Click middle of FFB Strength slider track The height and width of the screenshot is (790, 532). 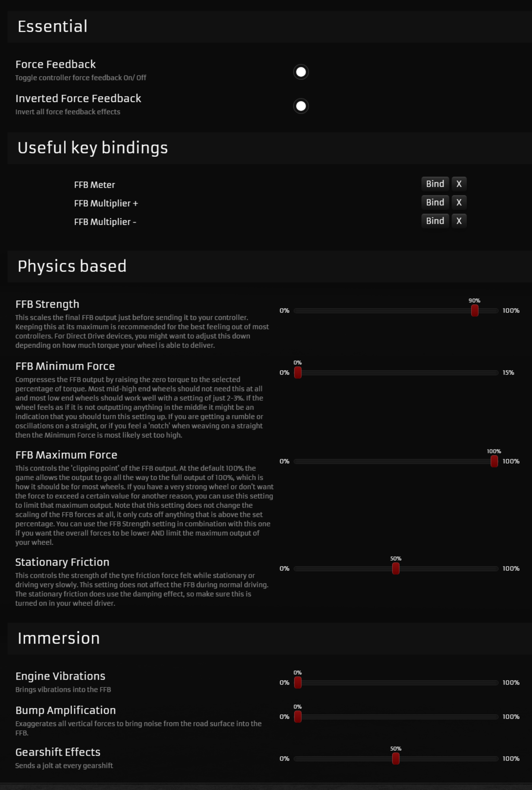coord(396,311)
